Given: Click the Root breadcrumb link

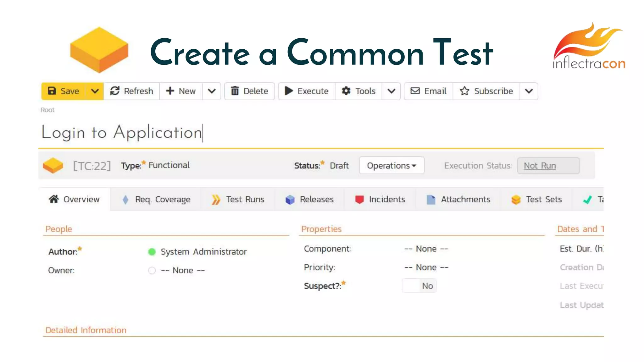Looking at the screenshot, I should point(47,110).
